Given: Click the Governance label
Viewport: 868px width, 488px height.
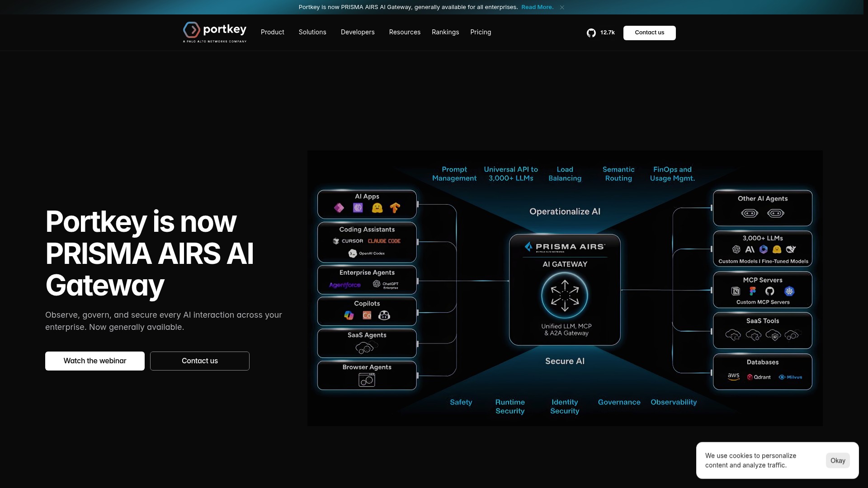Looking at the screenshot, I should (x=619, y=402).
